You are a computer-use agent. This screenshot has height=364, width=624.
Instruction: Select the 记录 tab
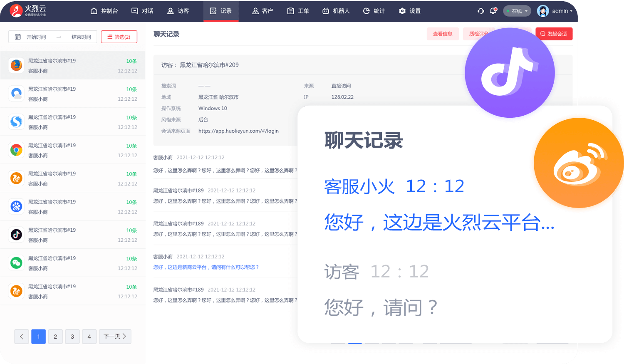pos(221,11)
